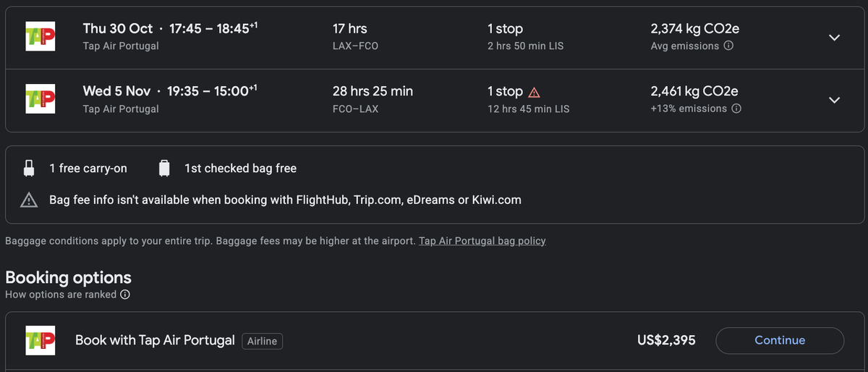
Task: Select the Thu 30 Oct LAX–FCO flight row
Action: pos(434,38)
